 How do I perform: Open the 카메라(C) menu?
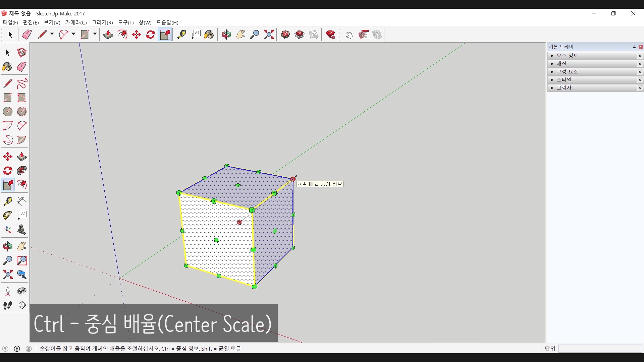(76, 22)
